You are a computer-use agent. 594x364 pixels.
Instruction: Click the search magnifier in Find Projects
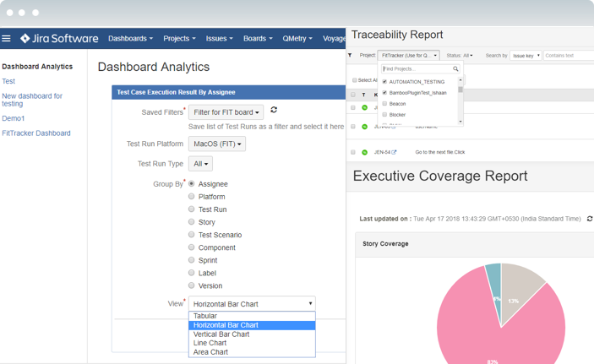point(455,68)
